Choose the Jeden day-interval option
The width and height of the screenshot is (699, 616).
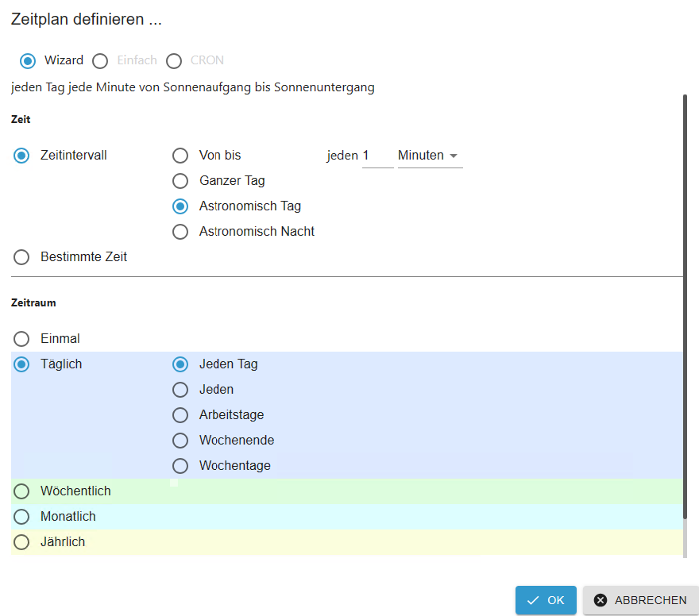181,390
